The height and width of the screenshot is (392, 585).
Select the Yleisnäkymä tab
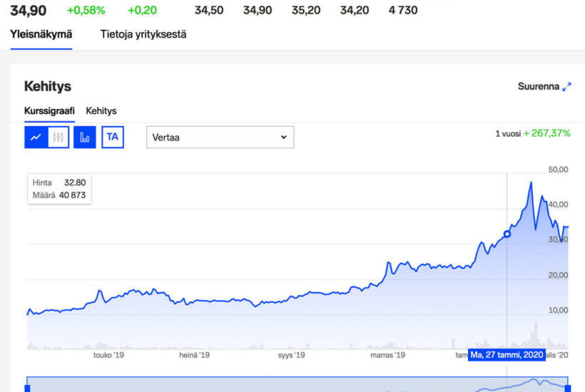tap(41, 34)
